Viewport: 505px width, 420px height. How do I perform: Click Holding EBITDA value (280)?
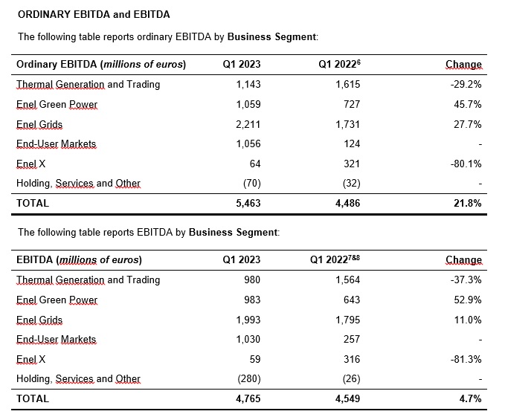click(x=249, y=379)
